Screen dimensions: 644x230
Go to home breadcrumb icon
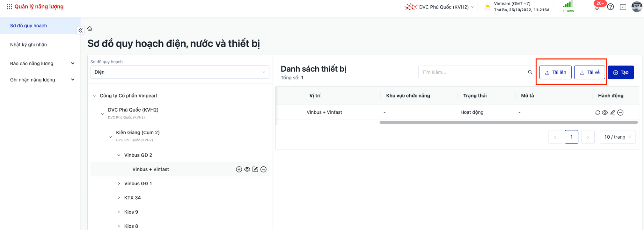point(90,28)
